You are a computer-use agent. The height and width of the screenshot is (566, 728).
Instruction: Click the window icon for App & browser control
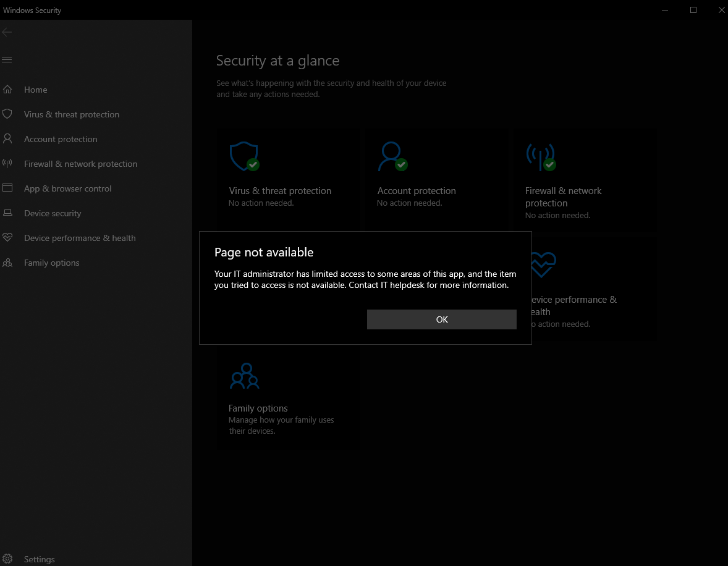coord(7,188)
